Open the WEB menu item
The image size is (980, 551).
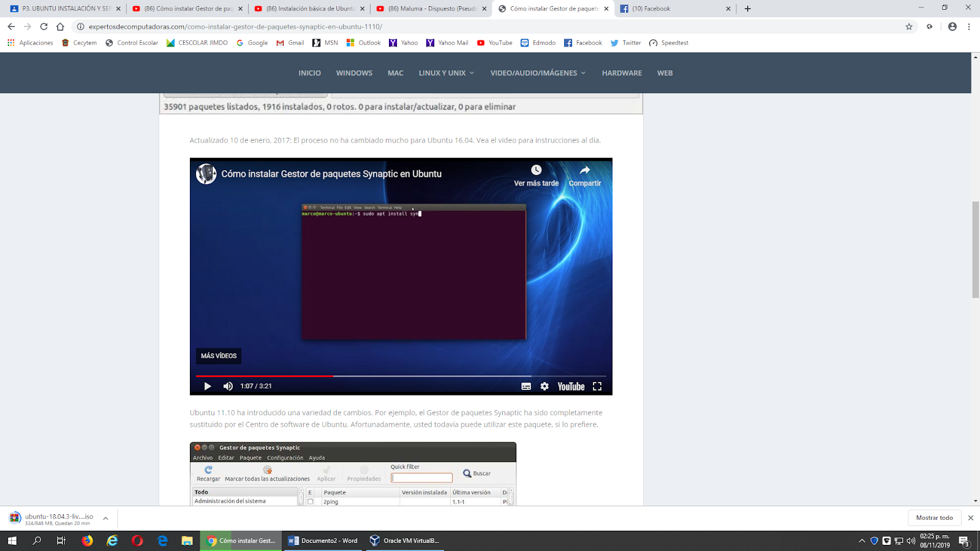[665, 73]
